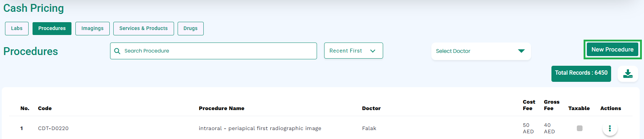Switch to the Labs tab
Screen dimensions: 644x139
coord(17,29)
